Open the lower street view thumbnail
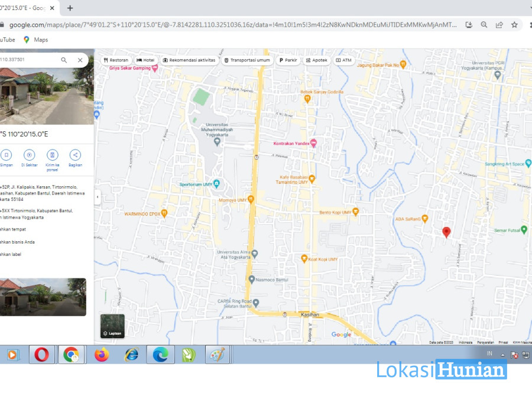The width and height of the screenshot is (532, 399). [x=43, y=297]
